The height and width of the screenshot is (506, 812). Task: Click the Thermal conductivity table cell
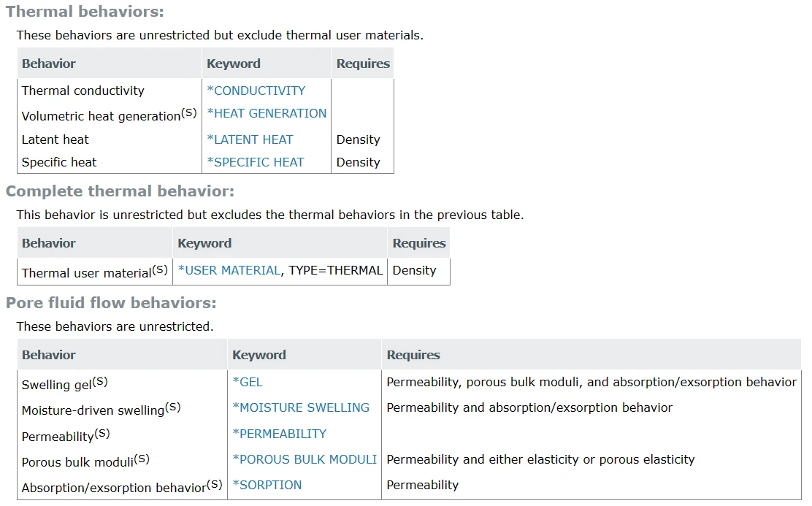[83, 91]
